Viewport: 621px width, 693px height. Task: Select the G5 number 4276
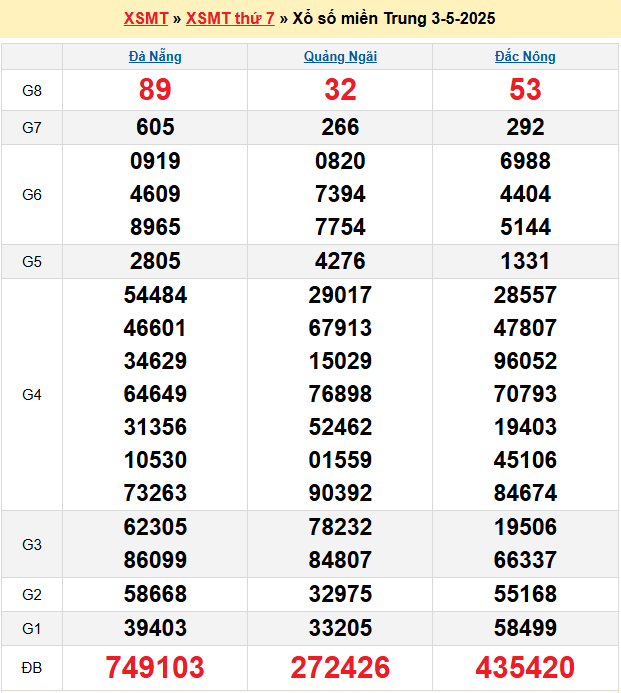click(x=340, y=262)
